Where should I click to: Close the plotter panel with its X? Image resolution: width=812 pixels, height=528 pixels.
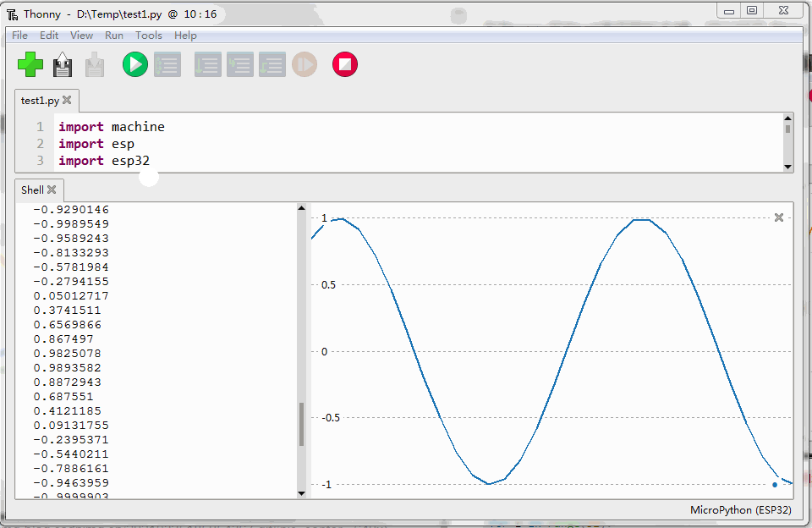tap(779, 217)
